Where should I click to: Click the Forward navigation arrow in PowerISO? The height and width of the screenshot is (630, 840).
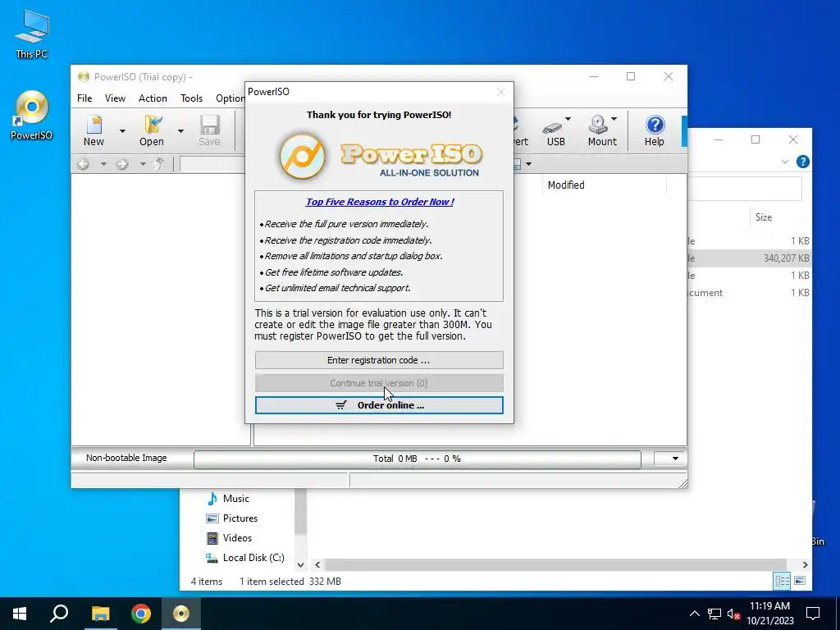click(x=122, y=164)
